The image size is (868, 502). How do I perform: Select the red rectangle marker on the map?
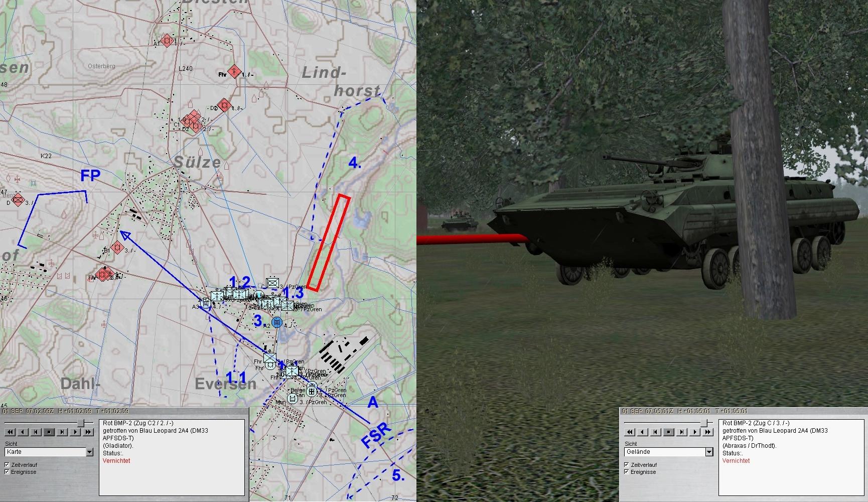pos(329,242)
